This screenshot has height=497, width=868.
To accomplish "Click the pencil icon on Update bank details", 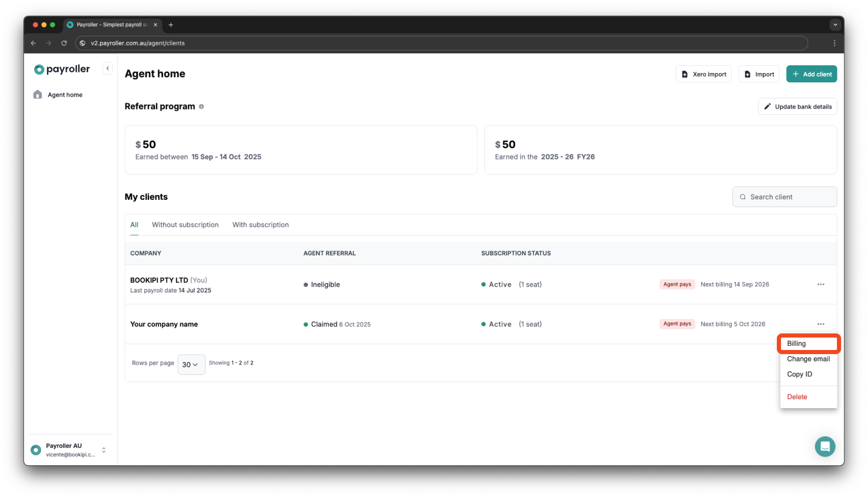I will coord(768,106).
